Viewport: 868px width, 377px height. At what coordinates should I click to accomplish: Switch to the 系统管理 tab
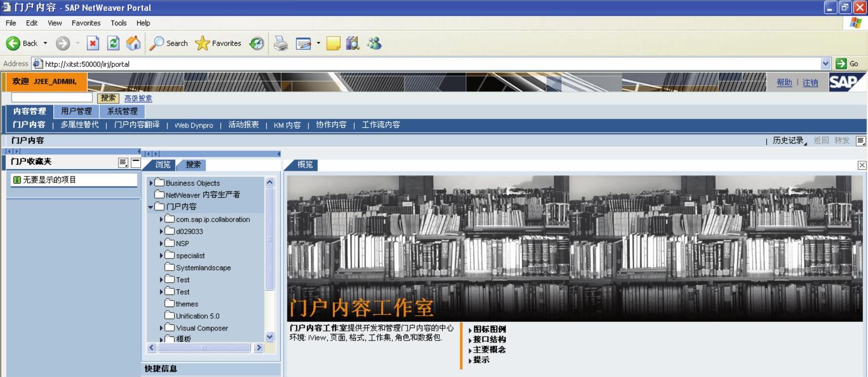pyautogui.click(x=122, y=111)
